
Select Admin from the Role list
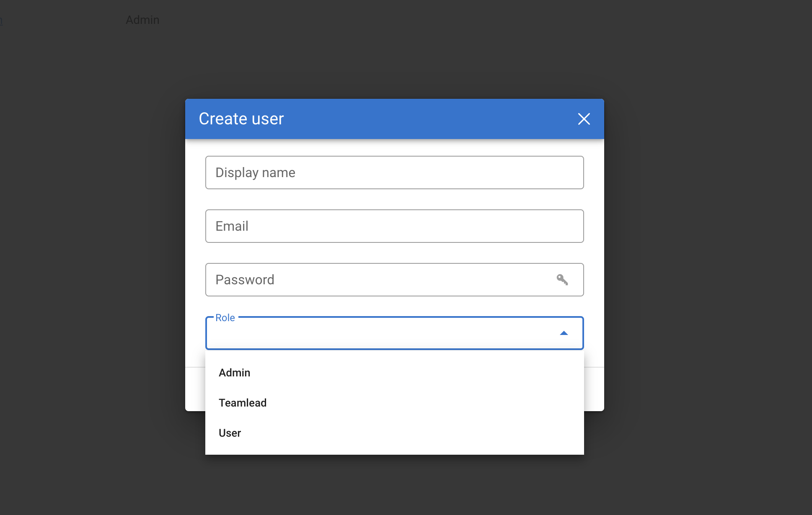pyautogui.click(x=234, y=373)
